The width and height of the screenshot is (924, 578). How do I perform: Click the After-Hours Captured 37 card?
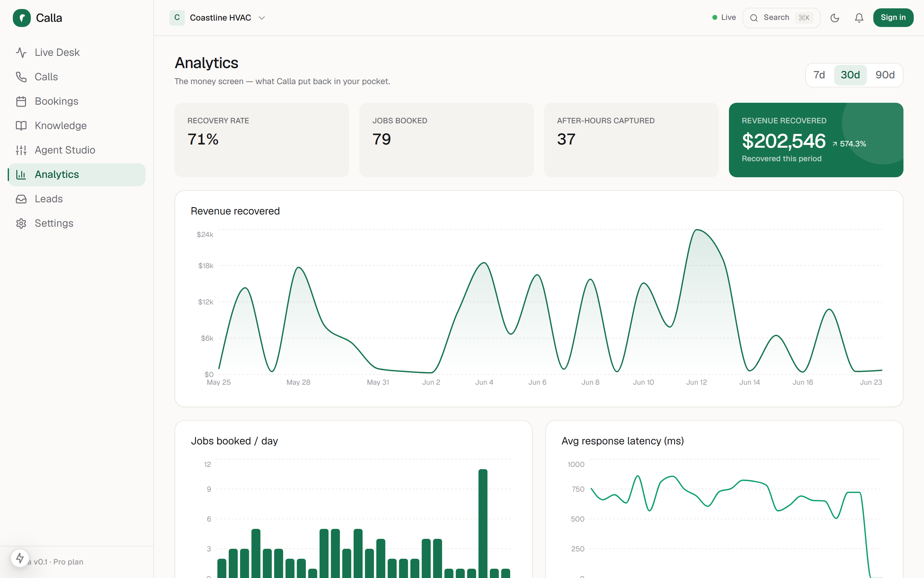tap(631, 140)
